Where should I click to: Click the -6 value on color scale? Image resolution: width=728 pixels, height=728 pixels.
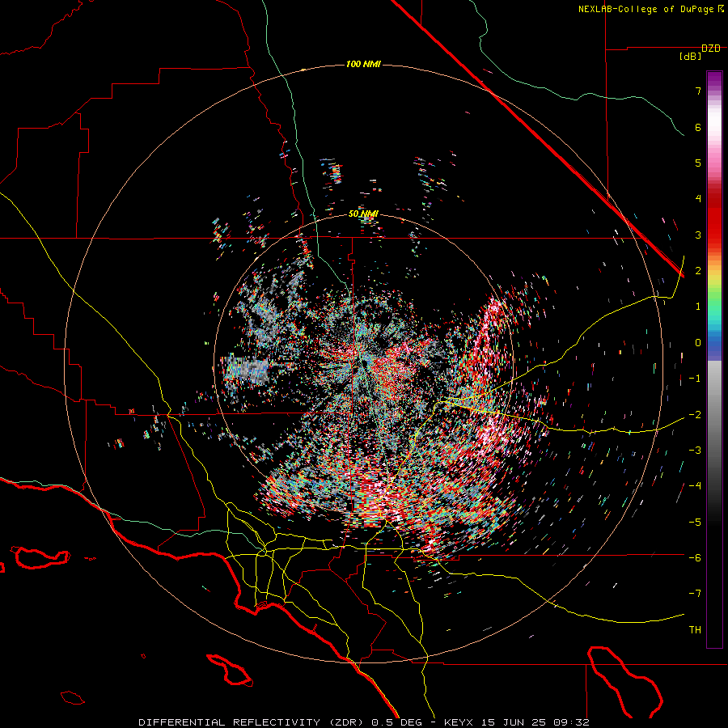point(695,558)
